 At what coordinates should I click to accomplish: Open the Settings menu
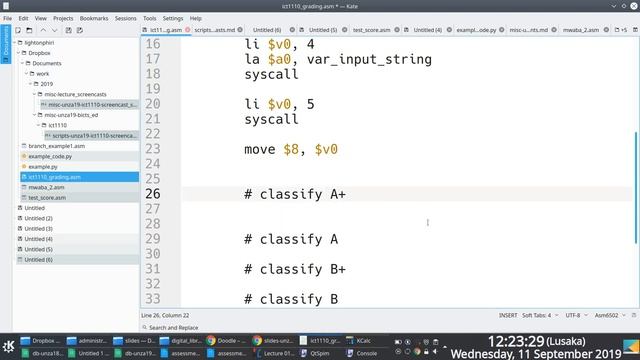[x=173, y=18]
